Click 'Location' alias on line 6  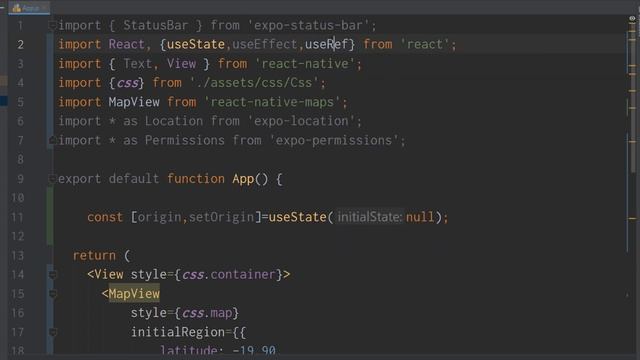click(174, 121)
